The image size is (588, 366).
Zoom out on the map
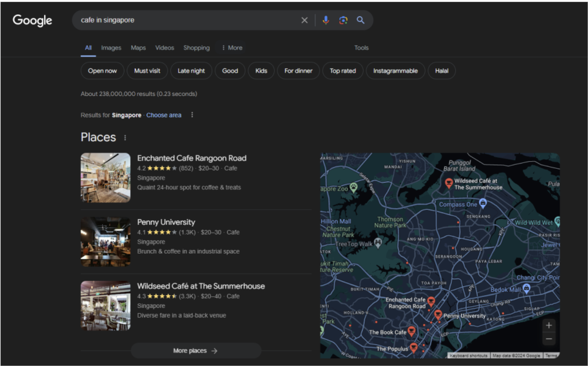[548, 339]
